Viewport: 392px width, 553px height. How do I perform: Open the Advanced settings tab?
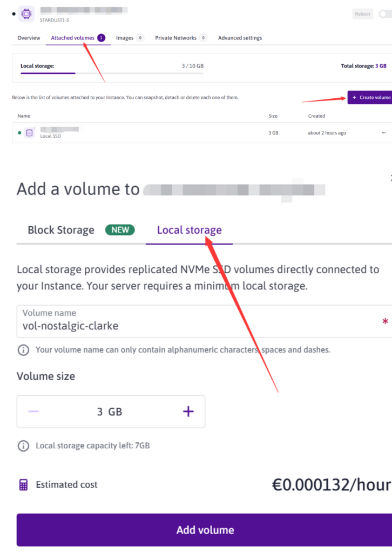click(x=240, y=38)
